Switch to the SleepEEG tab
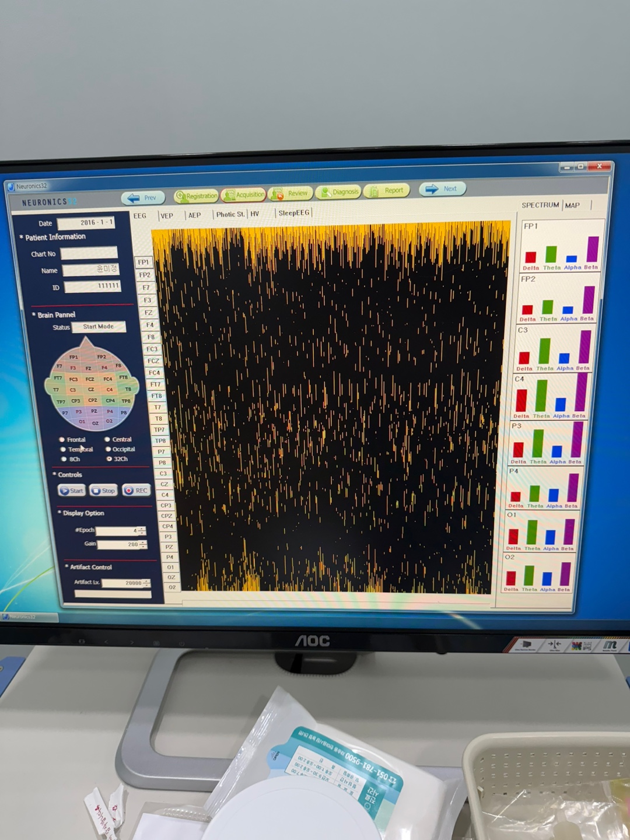This screenshot has height=840, width=630. tap(294, 213)
